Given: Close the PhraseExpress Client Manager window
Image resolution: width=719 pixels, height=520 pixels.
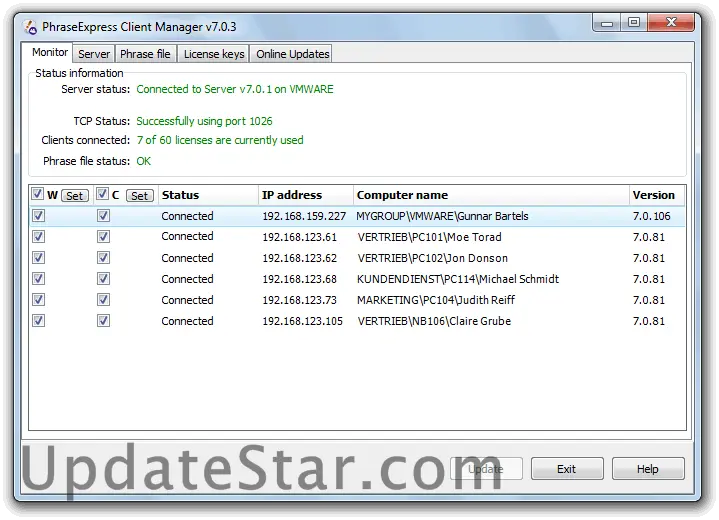Looking at the screenshot, I should 671,22.
